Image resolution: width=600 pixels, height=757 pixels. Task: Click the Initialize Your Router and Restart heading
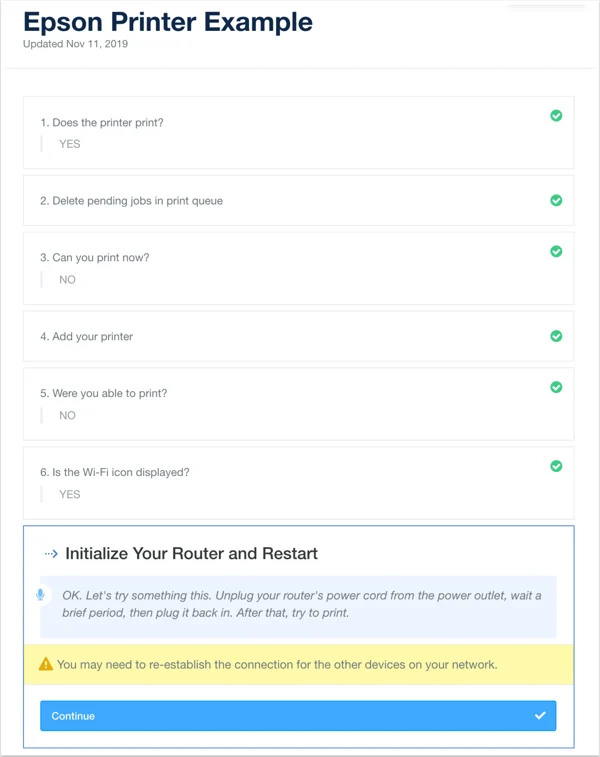pos(192,554)
